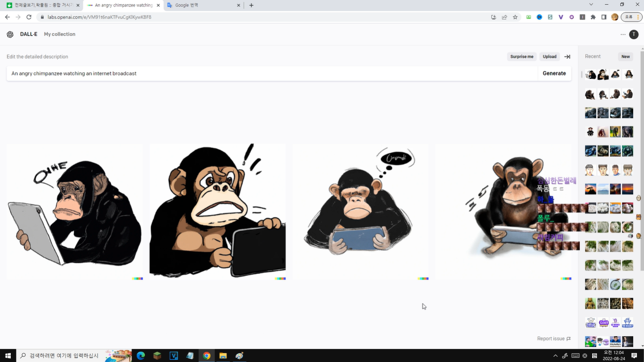Reload the page

(x=29, y=17)
